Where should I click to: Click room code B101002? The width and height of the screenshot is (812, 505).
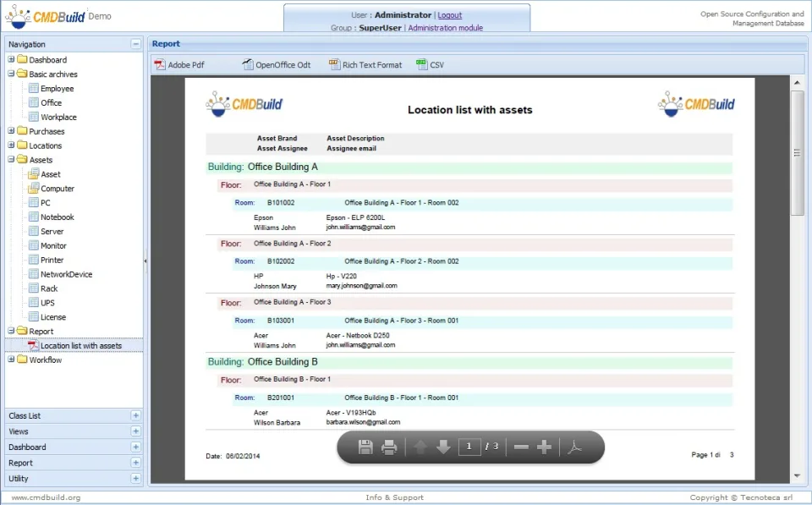(x=281, y=202)
